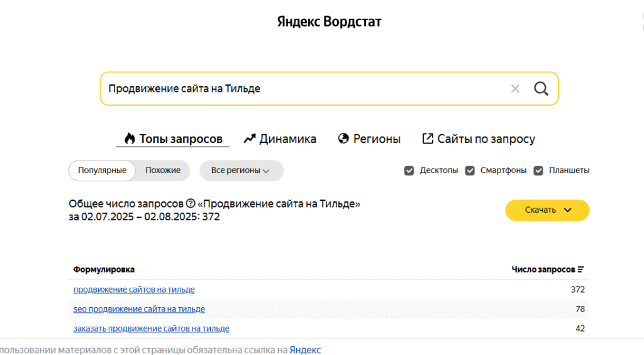
Task: Follow the Яндекс link in the footer
Action: (x=305, y=350)
